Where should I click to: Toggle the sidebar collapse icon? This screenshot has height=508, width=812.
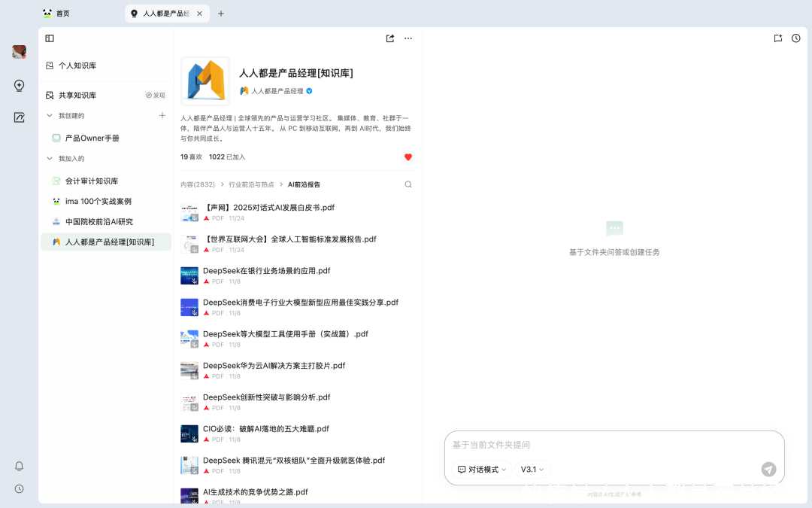pyautogui.click(x=50, y=38)
